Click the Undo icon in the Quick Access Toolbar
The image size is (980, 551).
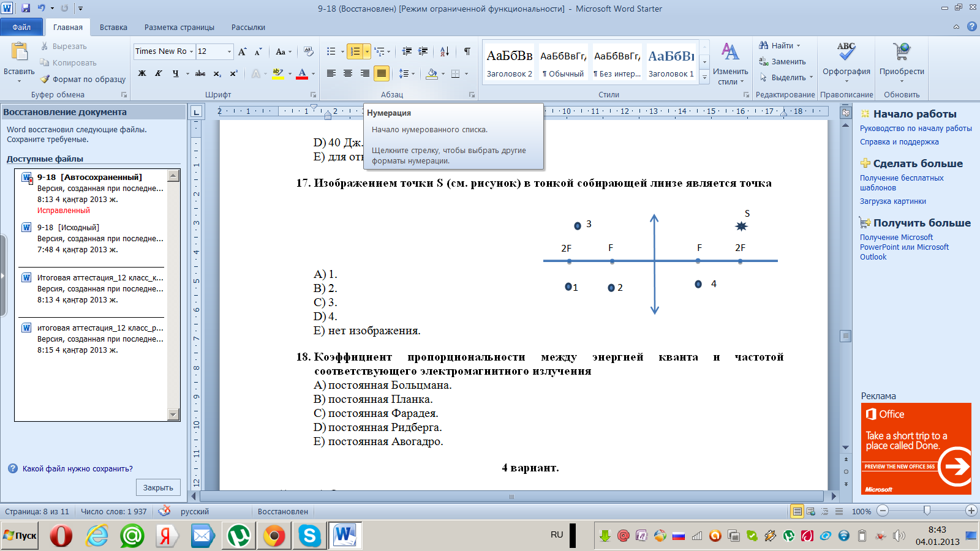(42, 9)
